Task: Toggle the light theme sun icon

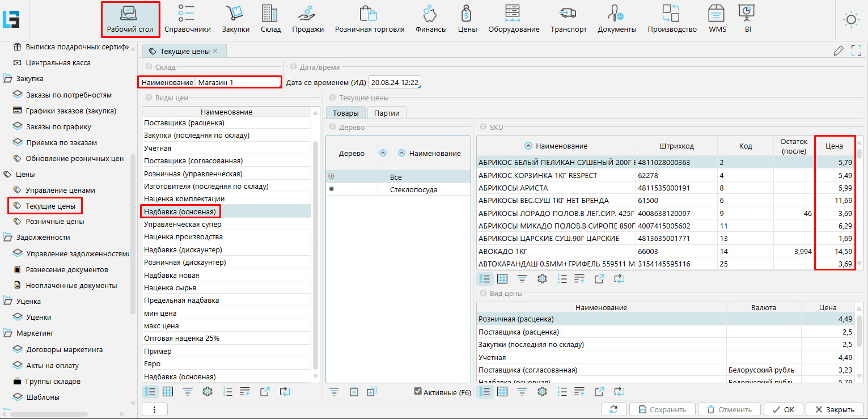Action: [x=850, y=20]
